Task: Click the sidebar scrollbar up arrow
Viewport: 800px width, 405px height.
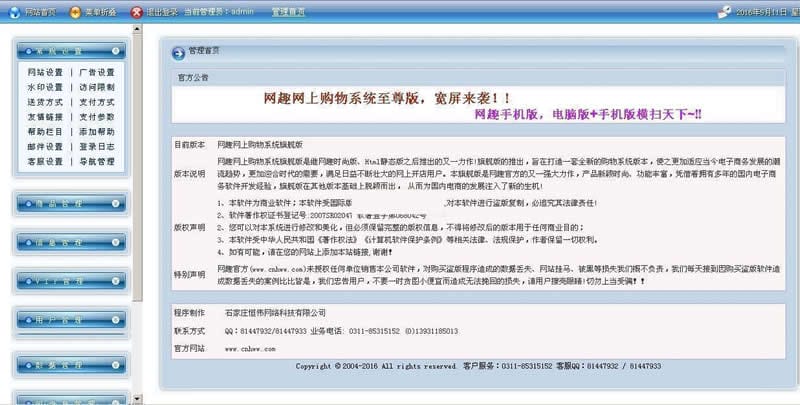Action: point(137,29)
